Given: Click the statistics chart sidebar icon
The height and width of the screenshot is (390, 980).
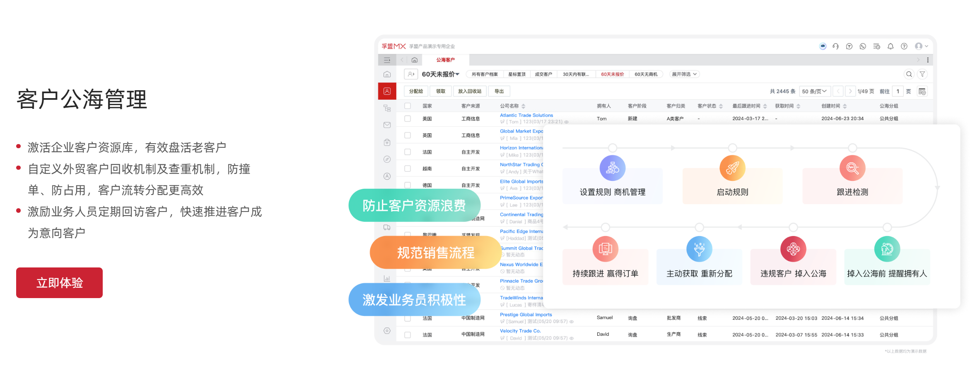Looking at the screenshot, I should (387, 278).
